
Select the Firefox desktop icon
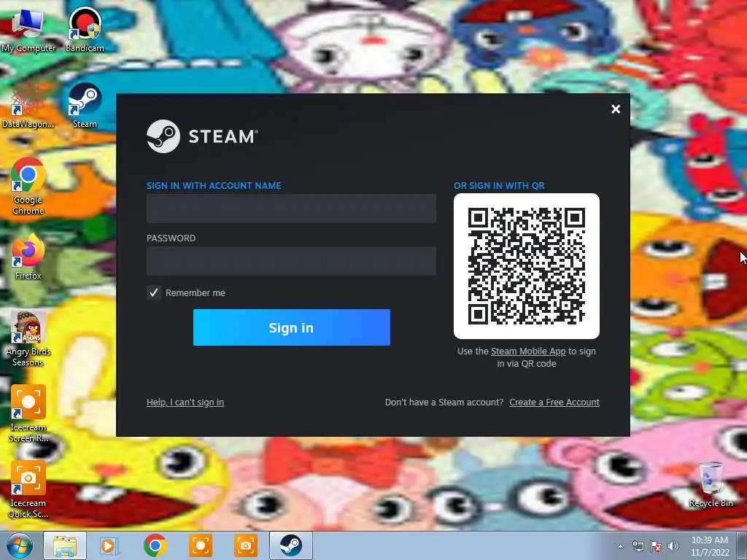pos(28,257)
